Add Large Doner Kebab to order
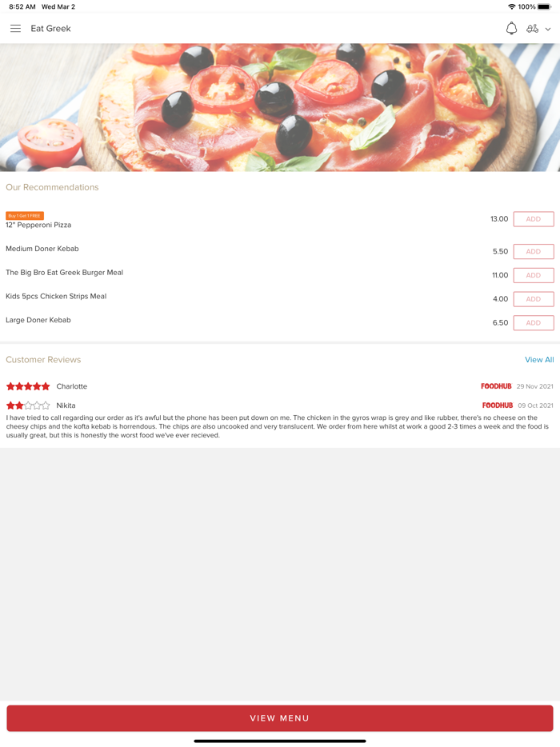 pyautogui.click(x=534, y=323)
